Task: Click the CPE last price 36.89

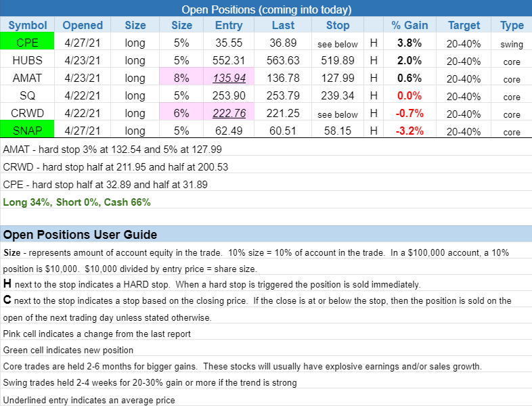Action: click(283, 43)
